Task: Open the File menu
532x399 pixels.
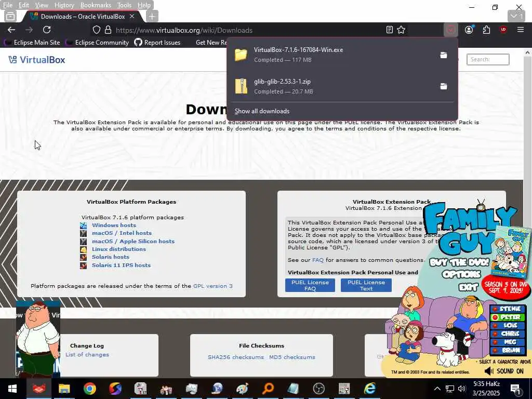Action: click(7, 5)
